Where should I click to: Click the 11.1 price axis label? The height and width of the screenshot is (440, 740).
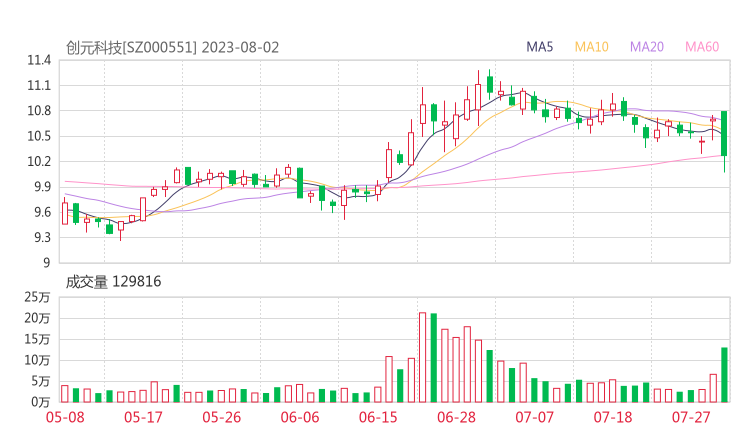(39, 86)
